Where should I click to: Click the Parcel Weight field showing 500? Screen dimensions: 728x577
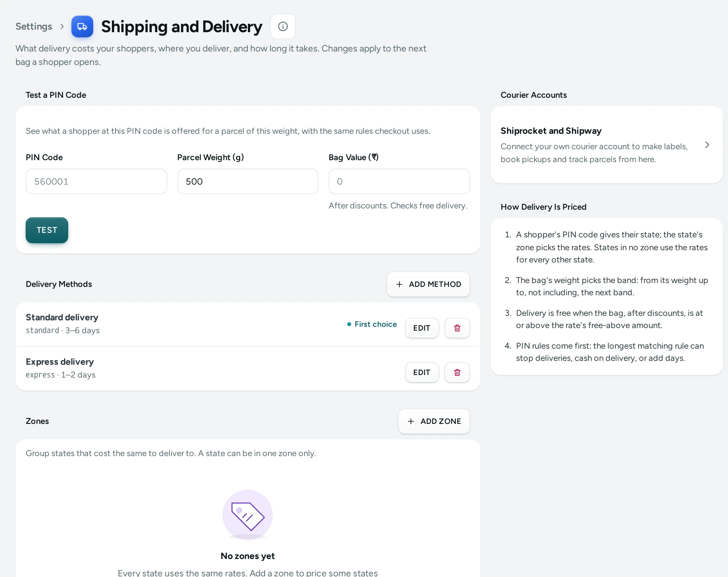(248, 181)
